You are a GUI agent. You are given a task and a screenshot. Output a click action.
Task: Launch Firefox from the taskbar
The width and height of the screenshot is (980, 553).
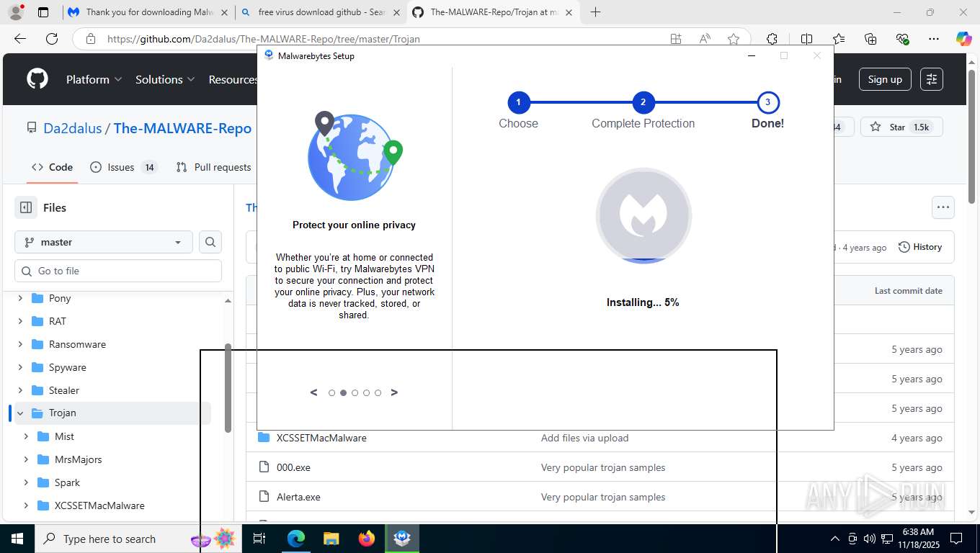(367, 539)
